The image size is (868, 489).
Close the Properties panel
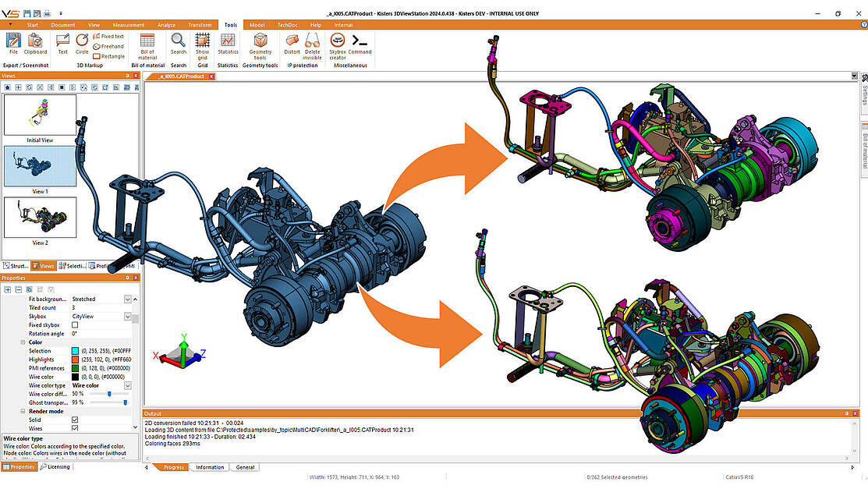click(136, 278)
